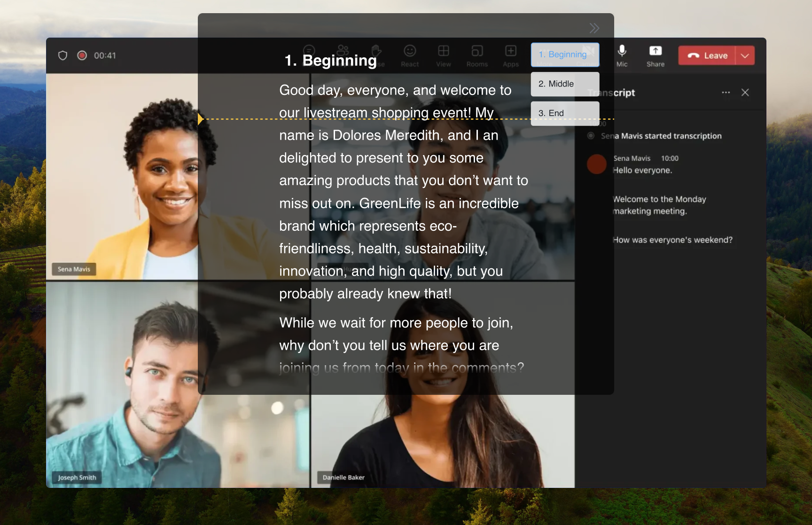Click the red Leave button

point(707,55)
